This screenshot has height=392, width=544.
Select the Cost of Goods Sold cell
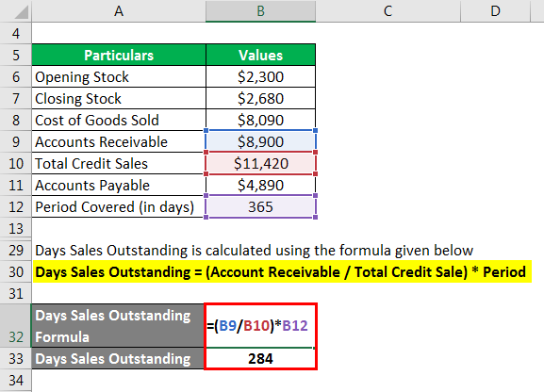(x=119, y=120)
